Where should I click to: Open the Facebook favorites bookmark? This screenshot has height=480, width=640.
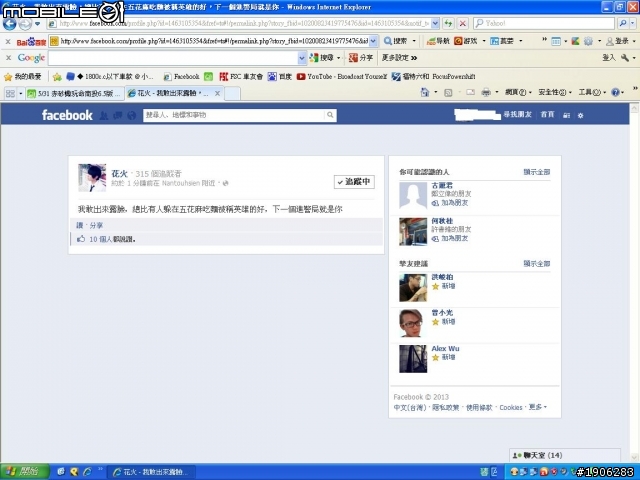[x=181, y=76]
